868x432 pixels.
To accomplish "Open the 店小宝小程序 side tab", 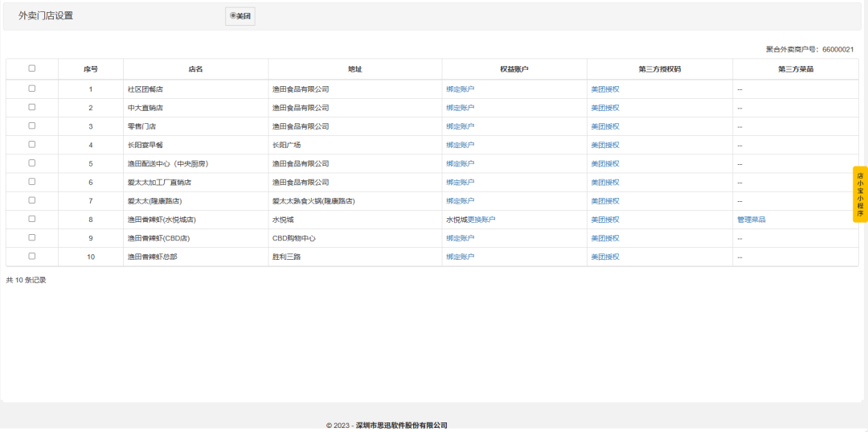I will click(x=860, y=195).
